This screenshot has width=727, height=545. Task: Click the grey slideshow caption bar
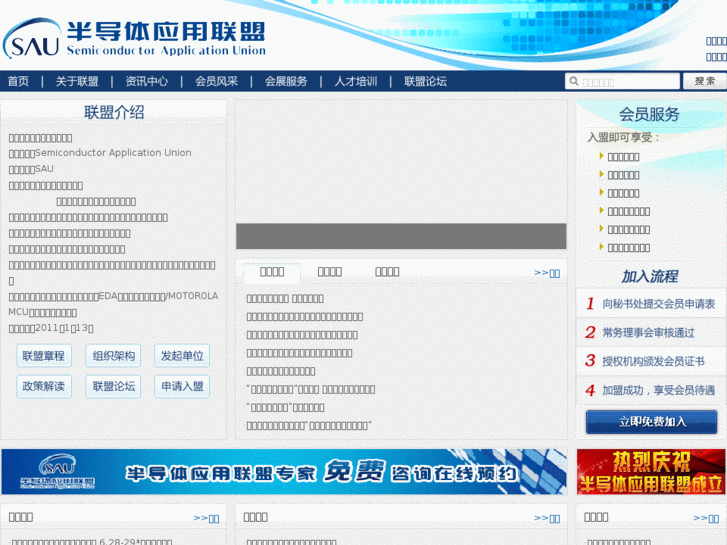coord(401,236)
